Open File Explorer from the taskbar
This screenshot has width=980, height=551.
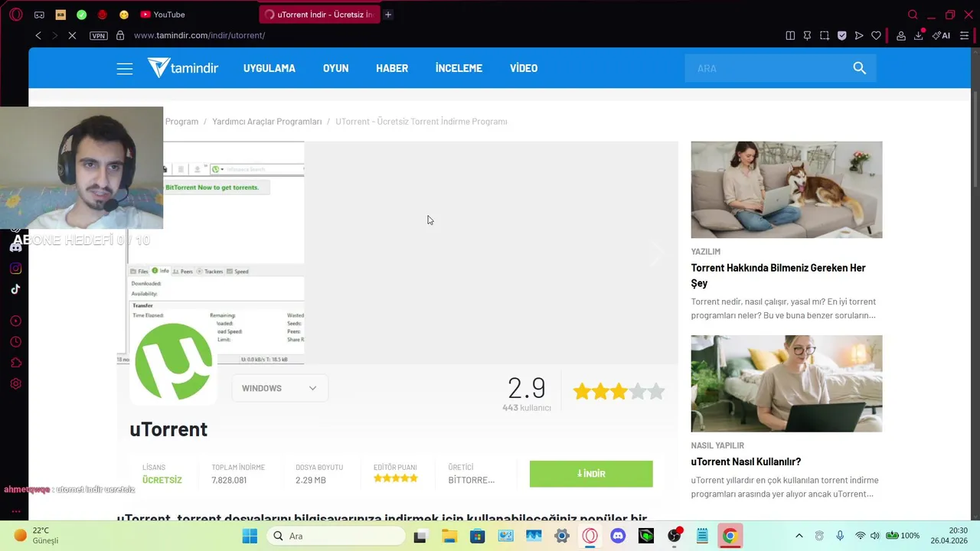coord(449,536)
